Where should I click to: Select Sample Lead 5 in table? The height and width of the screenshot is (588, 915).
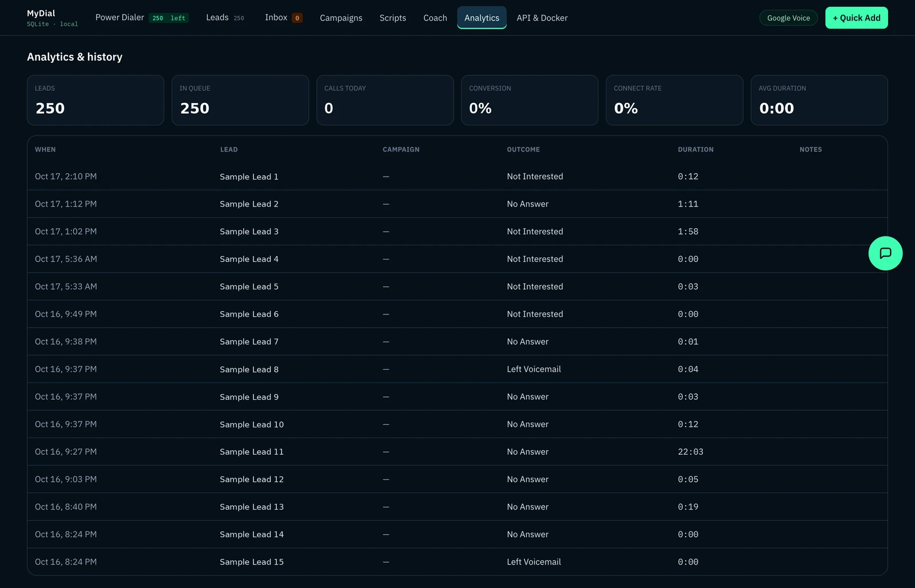249,287
